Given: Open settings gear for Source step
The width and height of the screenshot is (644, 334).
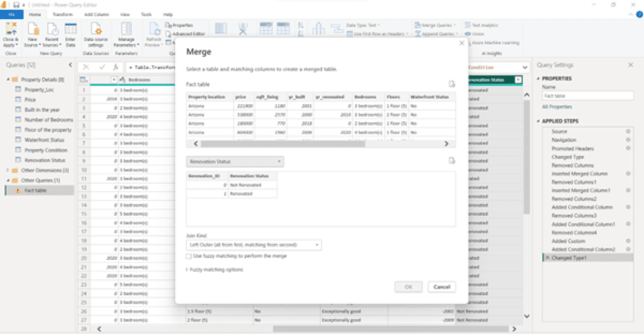Looking at the screenshot, I should [627, 132].
